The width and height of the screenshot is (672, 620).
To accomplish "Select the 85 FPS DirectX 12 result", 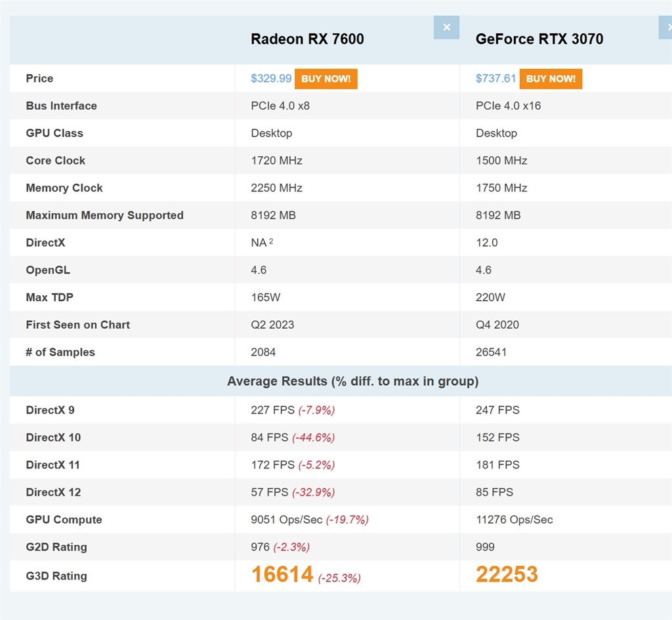I will tap(494, 492).
